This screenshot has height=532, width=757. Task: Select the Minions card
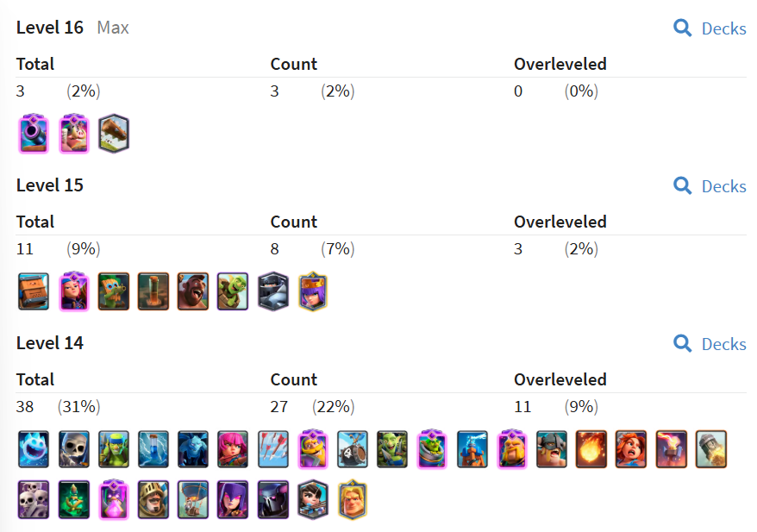click(192, 449)
